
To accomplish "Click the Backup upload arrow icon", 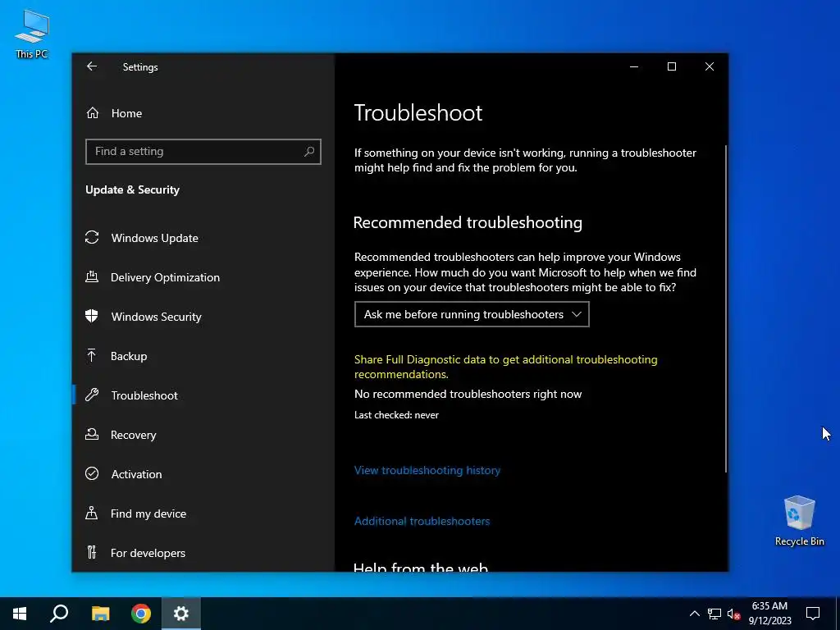I will (x=92, y=356).
